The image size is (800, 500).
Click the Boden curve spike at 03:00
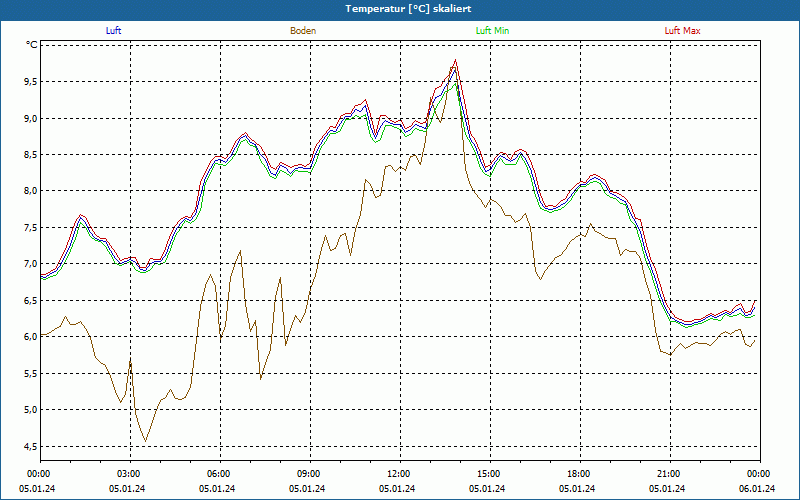pos(131,360)
